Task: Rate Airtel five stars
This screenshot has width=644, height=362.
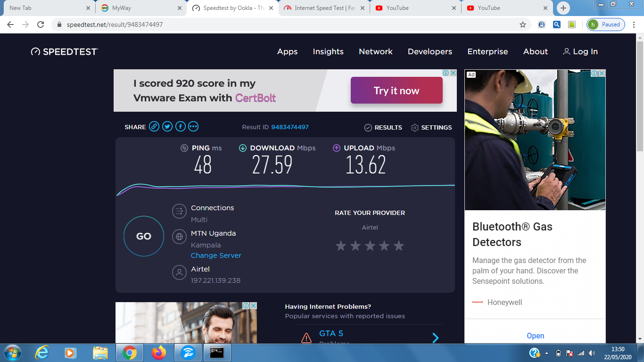Action: coord(399,246)
